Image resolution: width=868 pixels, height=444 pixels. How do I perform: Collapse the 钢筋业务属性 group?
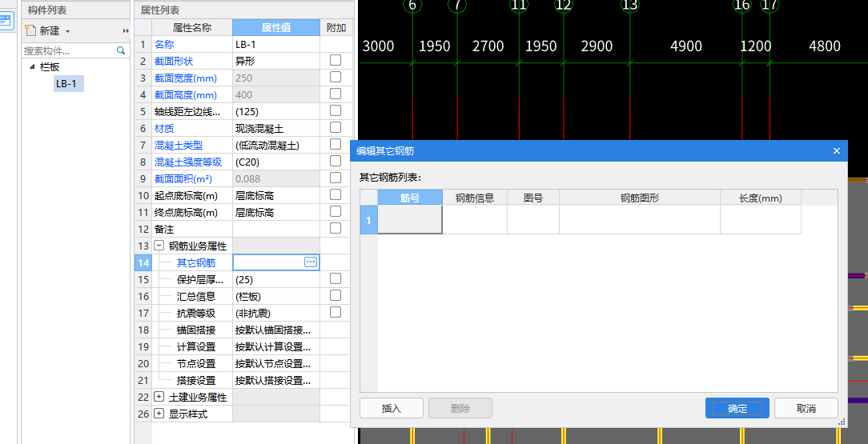159,246
